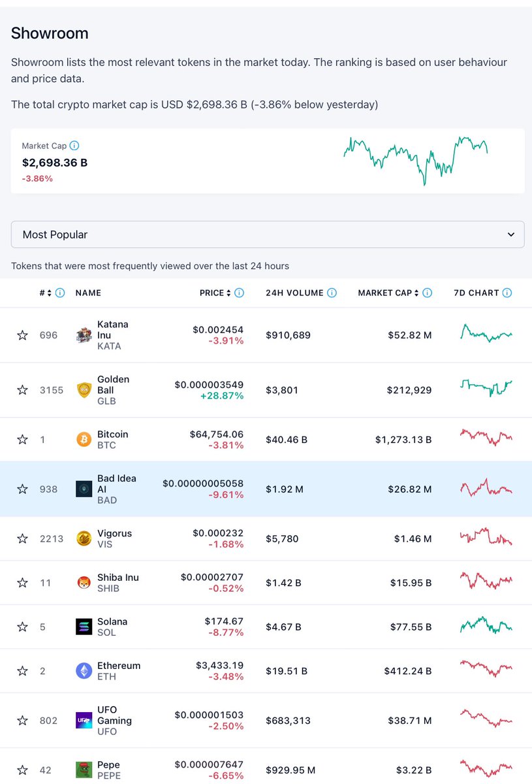Sort the table by MARKET CAP column
This screenshot has height=784, width=532.
pyautogui.click(x=388, y=293)
